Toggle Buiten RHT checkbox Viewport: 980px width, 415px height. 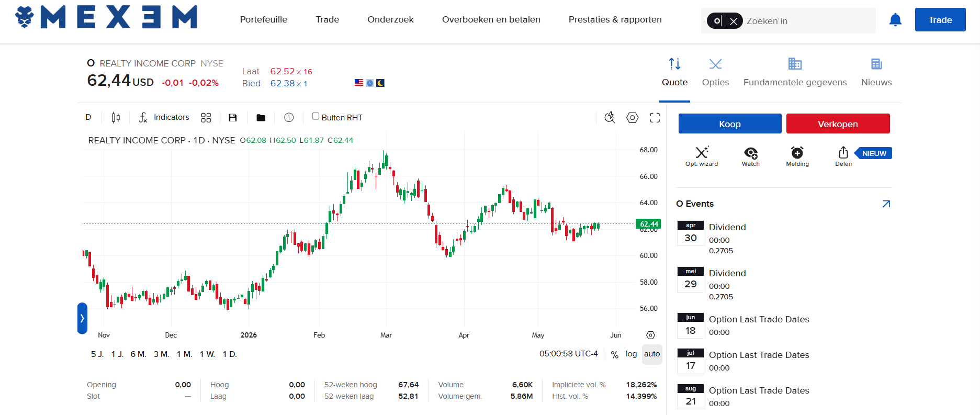pyautogui.click(x=316, y=116)
